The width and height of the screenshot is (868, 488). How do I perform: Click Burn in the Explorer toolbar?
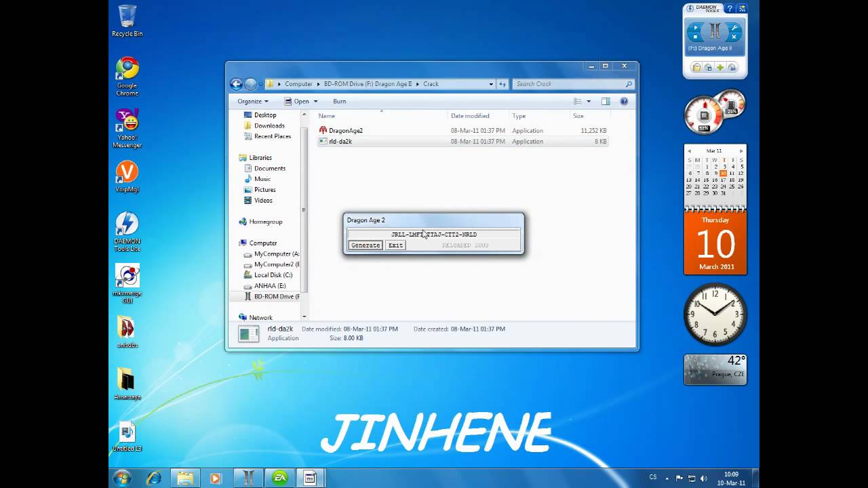[339, 102]
